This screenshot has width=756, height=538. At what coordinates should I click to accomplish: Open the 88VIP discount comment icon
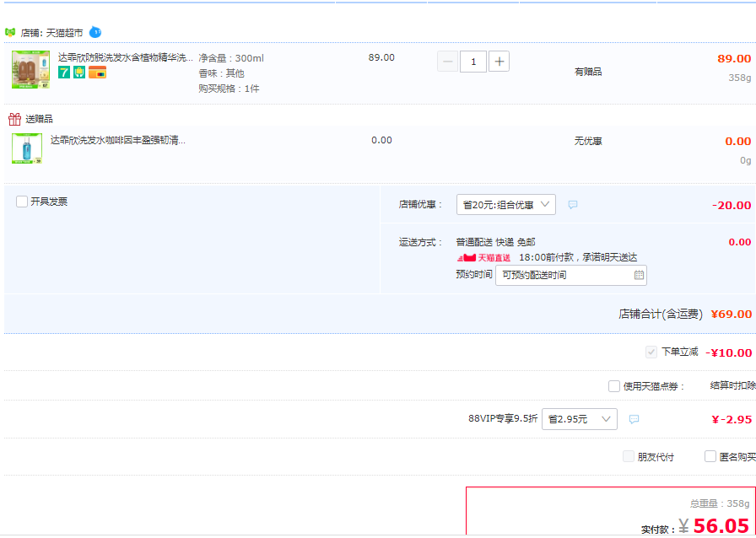634,419
